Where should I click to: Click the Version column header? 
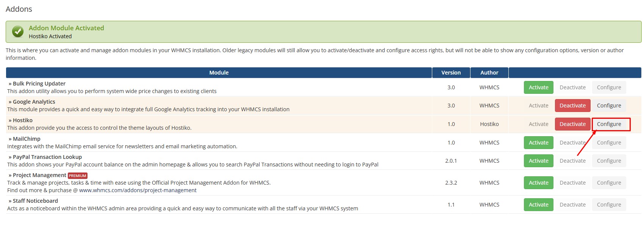(x=451, y=73)
